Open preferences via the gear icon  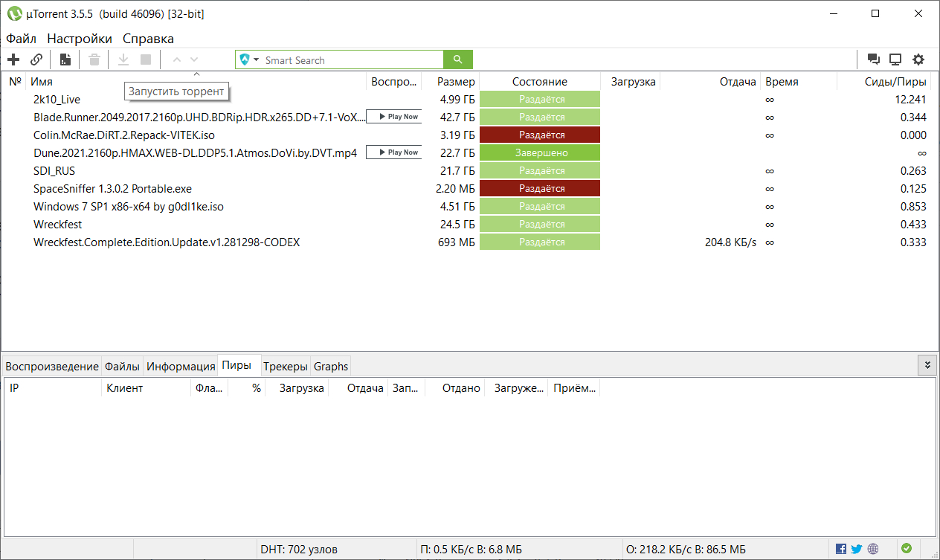tap(918, 59)
